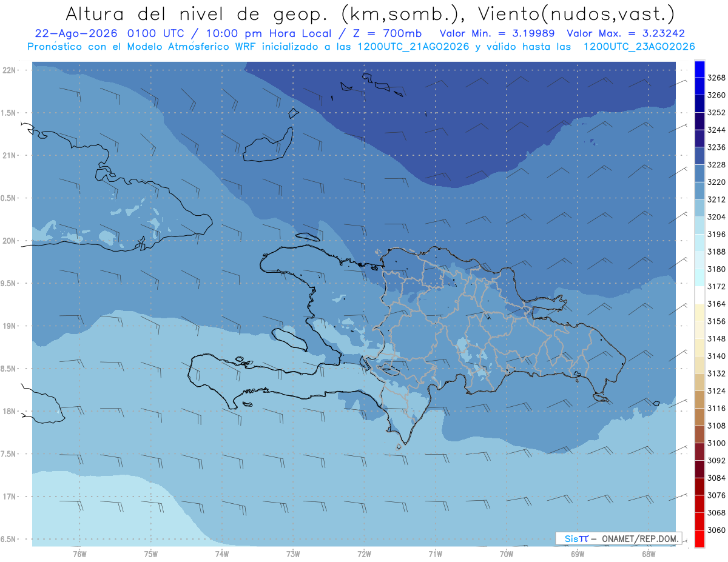
Task: Click the longitude axis label 73W
Action: pos(293,553)
